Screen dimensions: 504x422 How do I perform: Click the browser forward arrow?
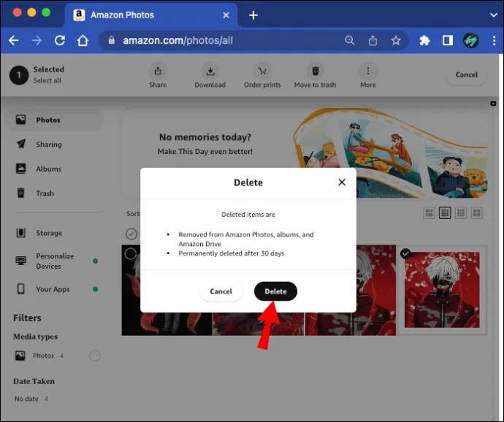[37, 40]
